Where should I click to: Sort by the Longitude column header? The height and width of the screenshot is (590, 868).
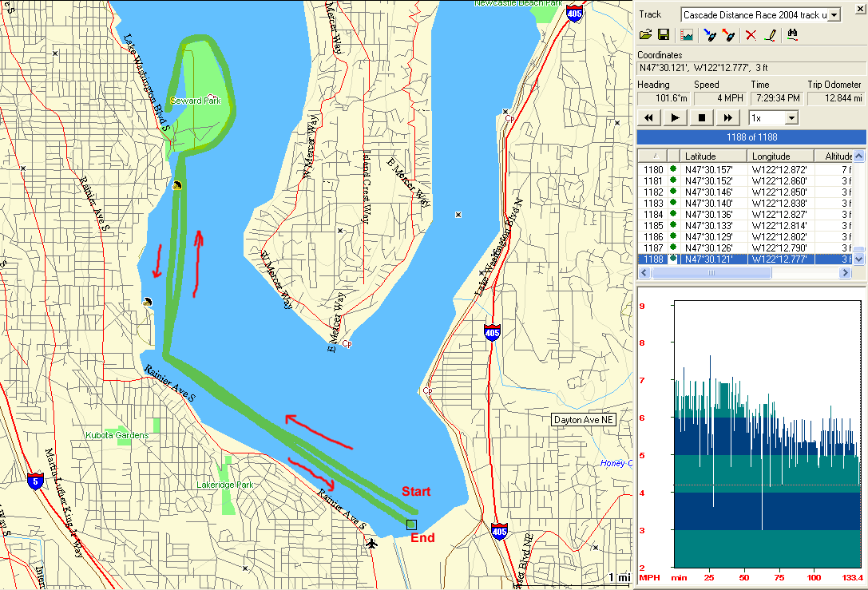[779, 156]
